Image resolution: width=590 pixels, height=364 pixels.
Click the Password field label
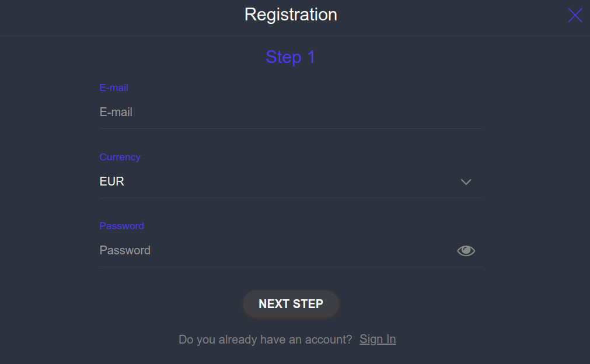(x=121, y=226)
